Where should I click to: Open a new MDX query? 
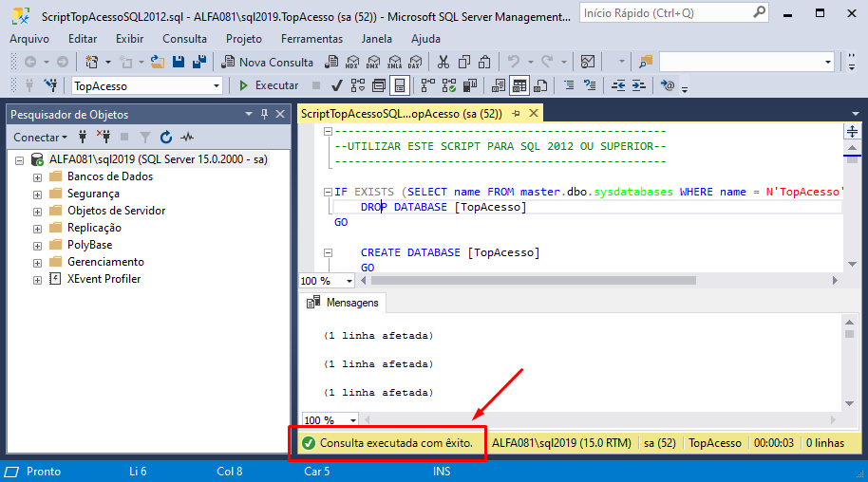351,62
